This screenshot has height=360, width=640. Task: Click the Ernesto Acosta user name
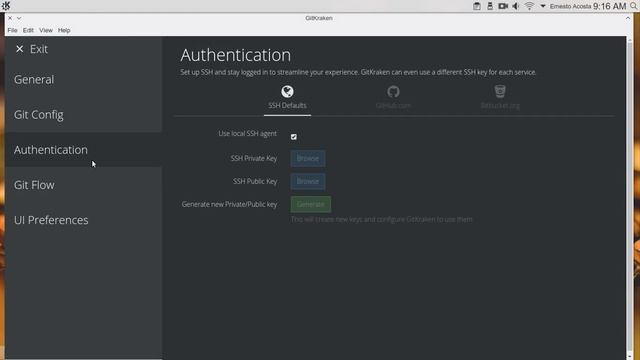[570, 6]
